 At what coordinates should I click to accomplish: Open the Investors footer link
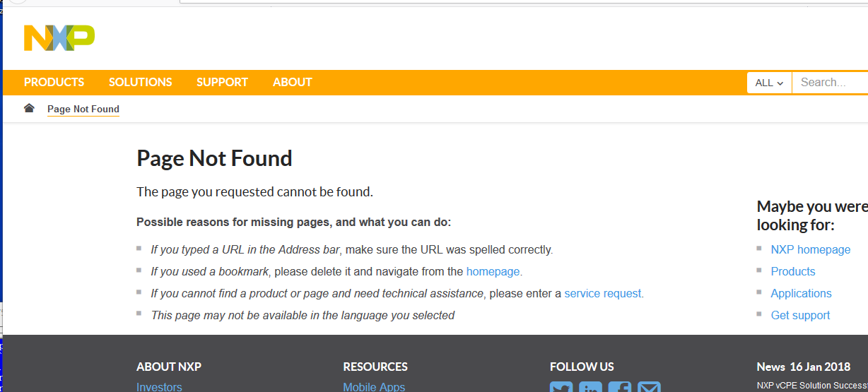coord(159,387)
